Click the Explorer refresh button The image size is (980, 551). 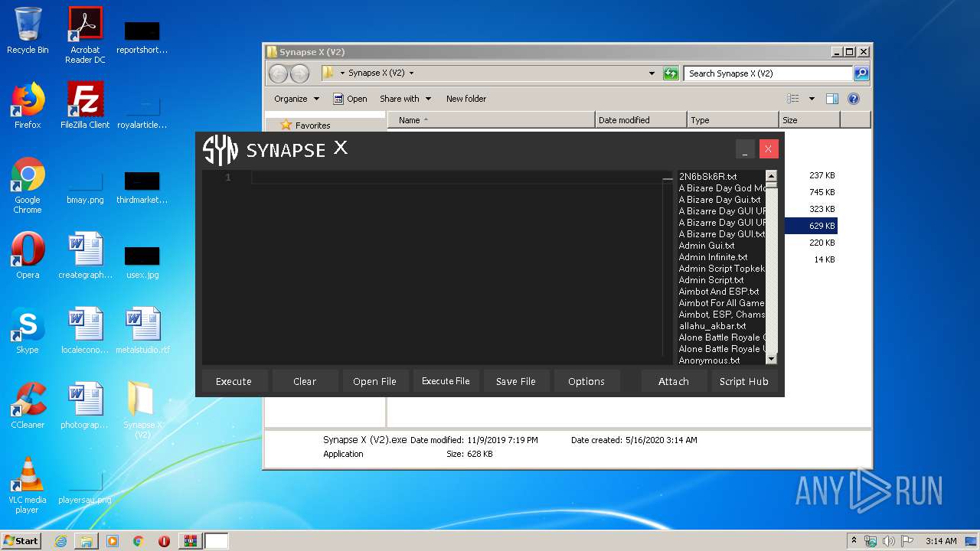671,73
